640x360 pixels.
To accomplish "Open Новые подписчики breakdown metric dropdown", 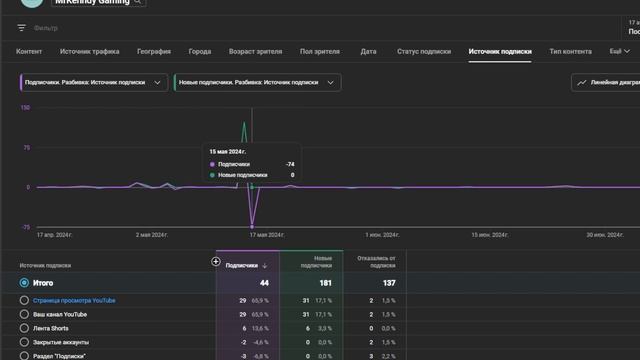I will (257, 82).
